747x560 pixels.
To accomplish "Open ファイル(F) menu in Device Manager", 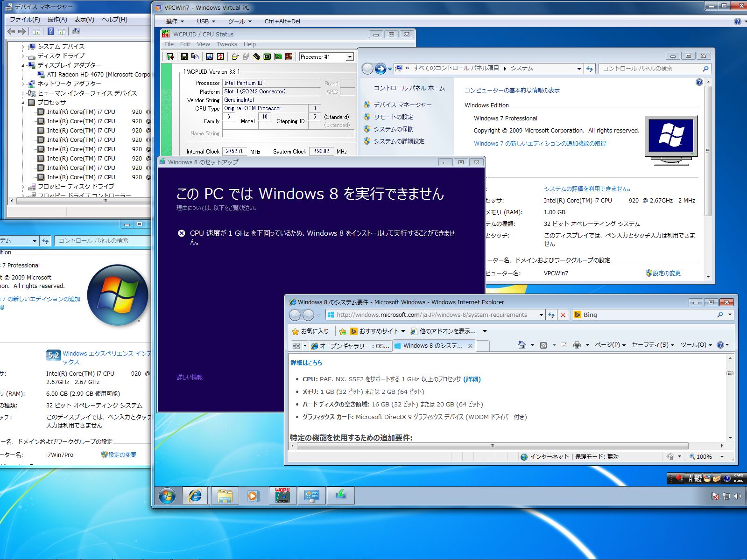I will click(x=25, y=19).
